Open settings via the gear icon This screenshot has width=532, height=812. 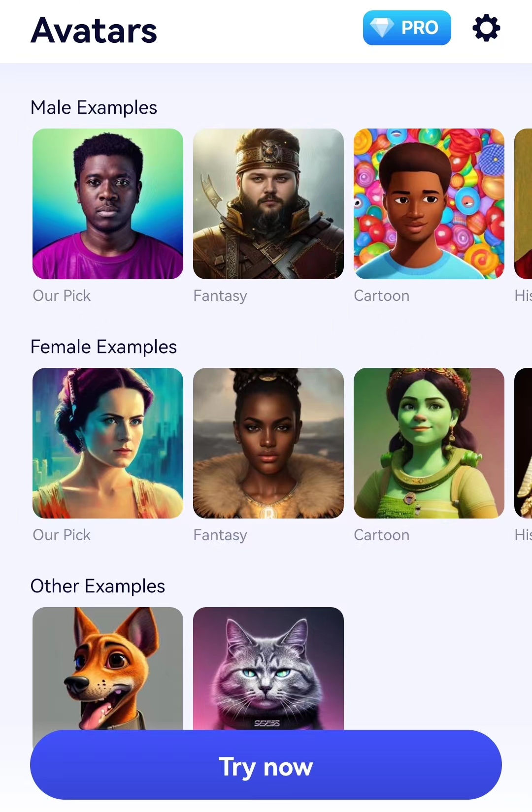[x=486, y=28]
